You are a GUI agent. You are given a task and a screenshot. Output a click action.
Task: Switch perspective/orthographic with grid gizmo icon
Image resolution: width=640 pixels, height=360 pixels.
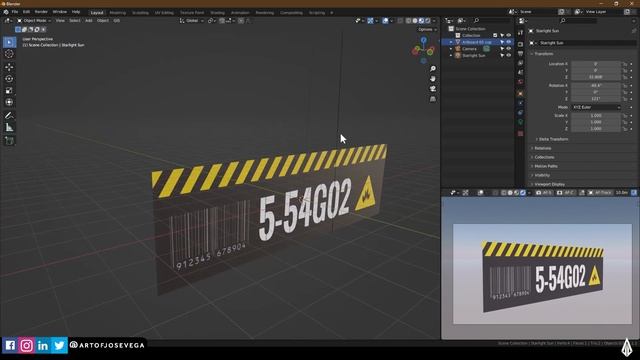pos(433,99)
